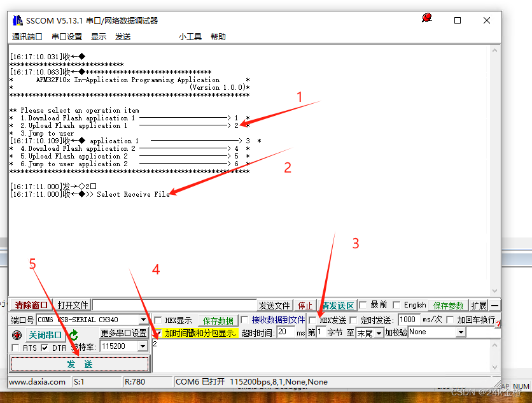This screenshot has width=532, height=403.
Task: Open the 小工具 menu
Action: [190, 36]
